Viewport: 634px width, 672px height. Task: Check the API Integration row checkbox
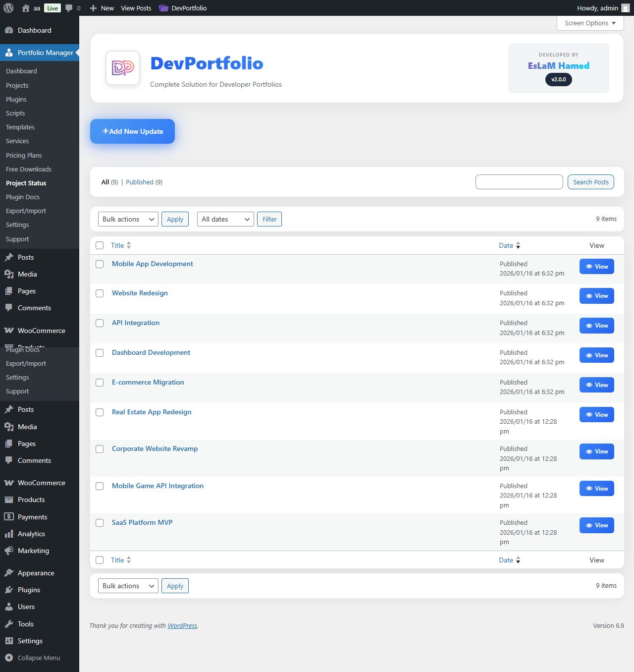pos(100,323)
